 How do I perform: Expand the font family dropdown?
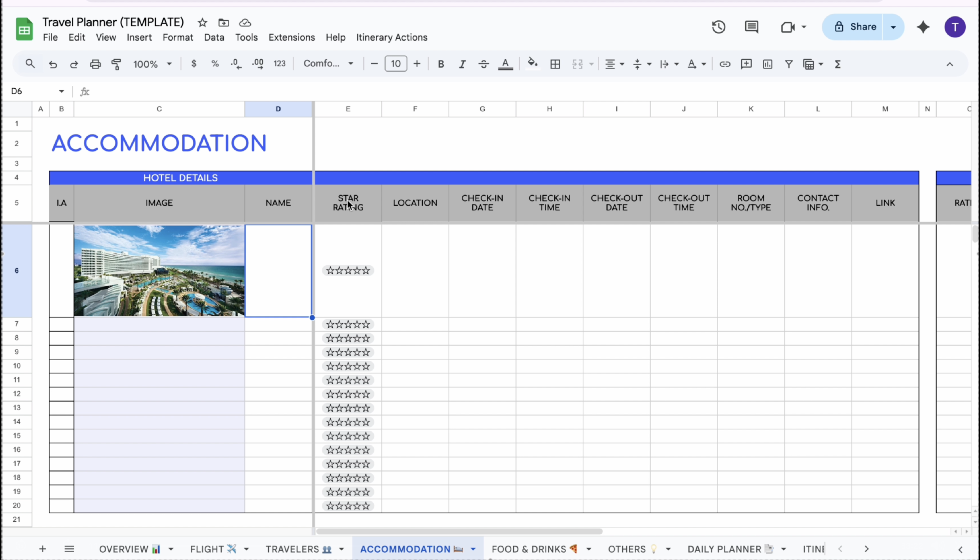328,64
